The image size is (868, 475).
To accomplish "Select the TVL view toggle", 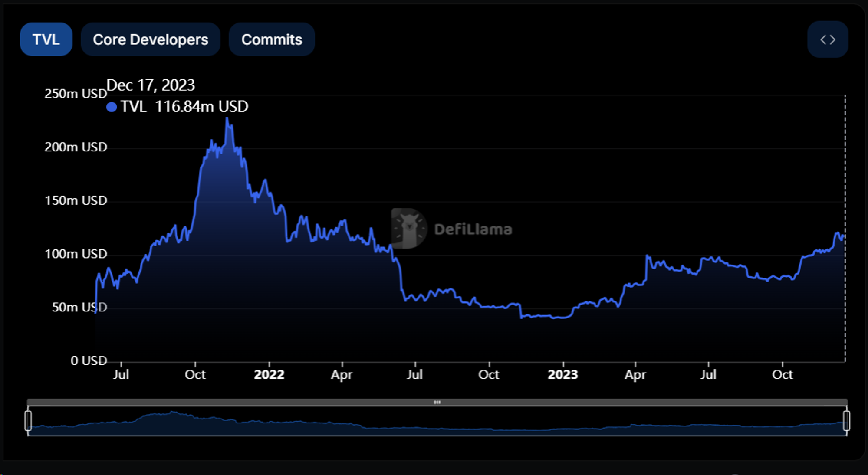I will pyautogui.click(x=46, y=39).
